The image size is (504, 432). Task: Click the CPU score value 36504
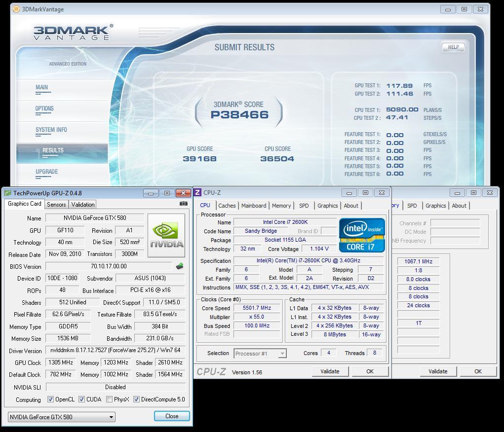coord(277,159)
